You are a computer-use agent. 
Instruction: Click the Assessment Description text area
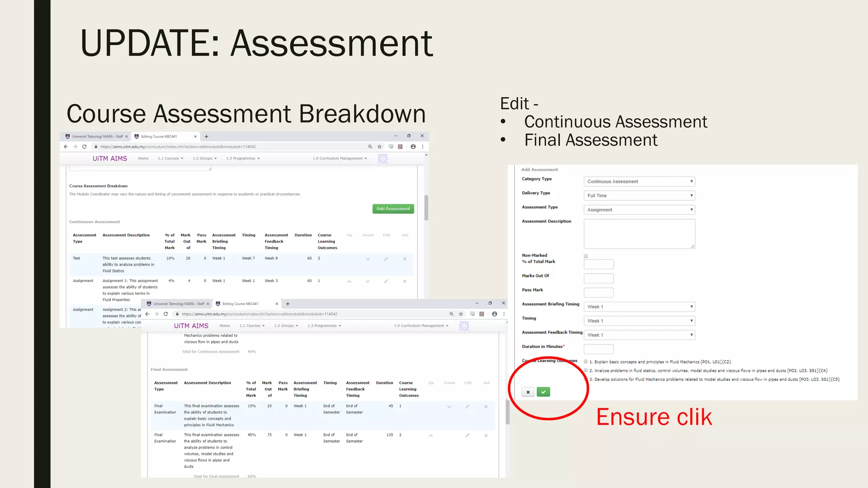point(639,233)
